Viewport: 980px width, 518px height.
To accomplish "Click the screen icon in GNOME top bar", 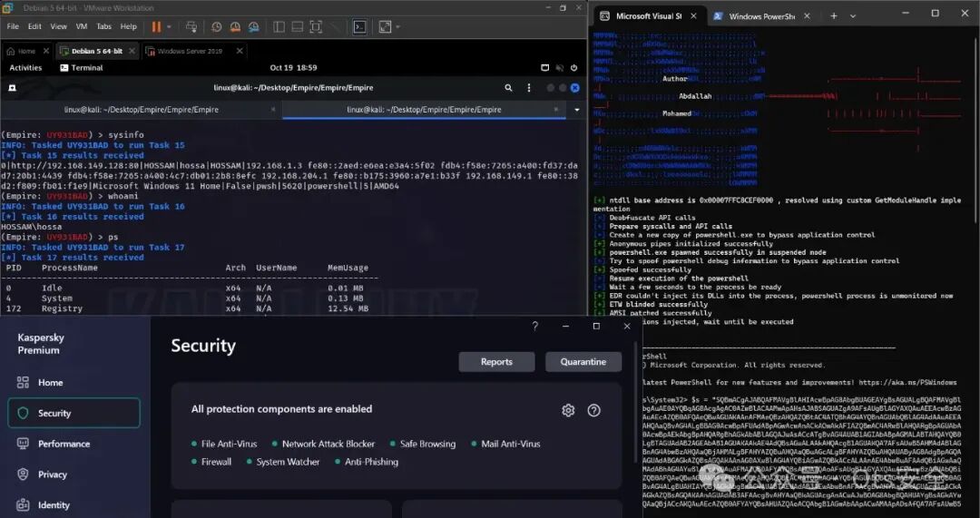I will 545,67.
